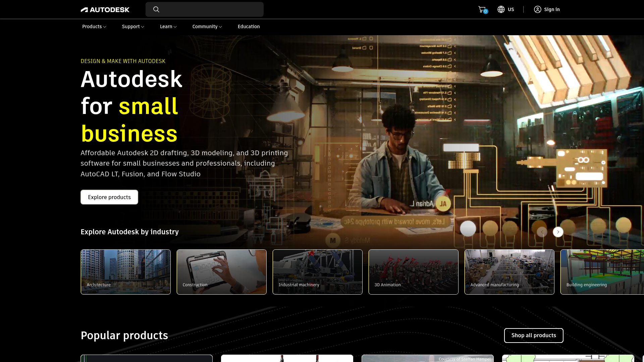
Task: Open the Advanced manufacturing card
Action: [x=509, y=272]
